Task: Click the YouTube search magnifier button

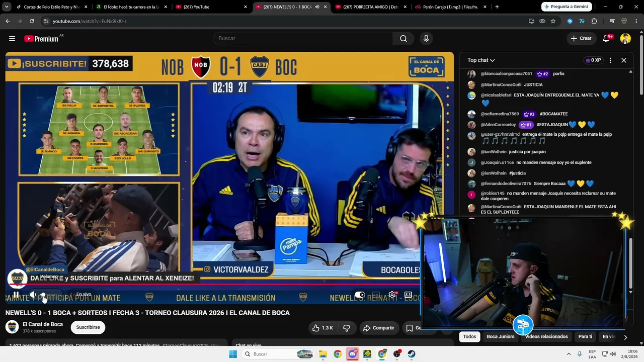Action: click(x=404, y=39)
